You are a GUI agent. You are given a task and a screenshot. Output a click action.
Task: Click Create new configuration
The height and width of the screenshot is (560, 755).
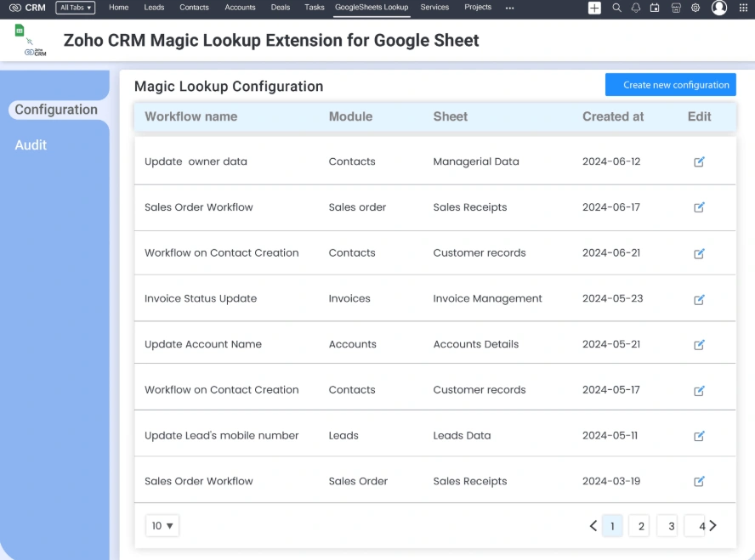(x=670, y=84)
